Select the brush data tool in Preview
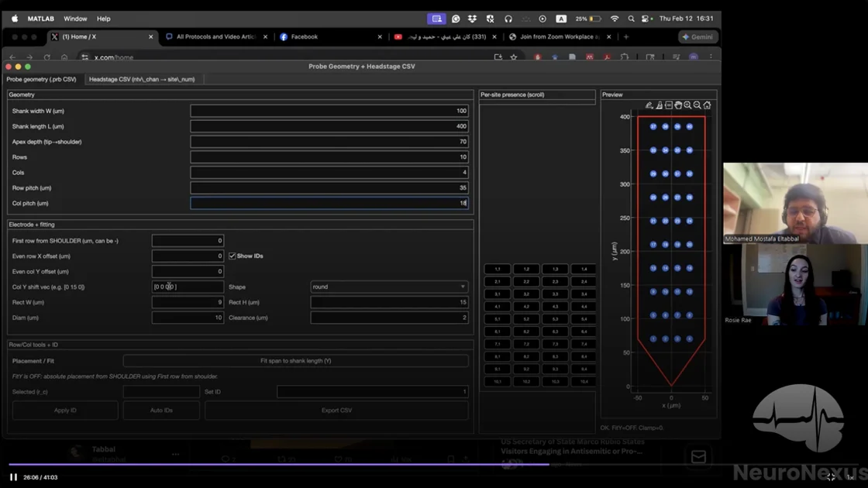 point(659,105)
